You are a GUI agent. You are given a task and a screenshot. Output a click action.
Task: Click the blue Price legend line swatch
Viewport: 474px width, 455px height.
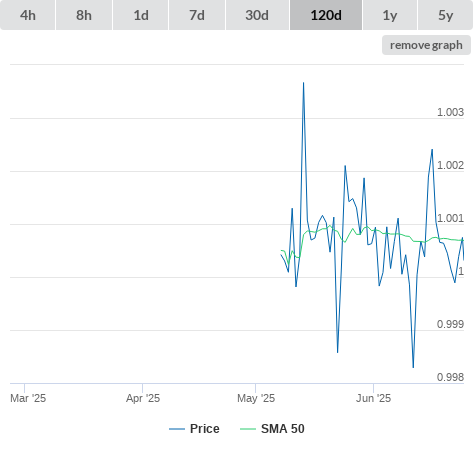pyautogui.click(x=177, y=429)
